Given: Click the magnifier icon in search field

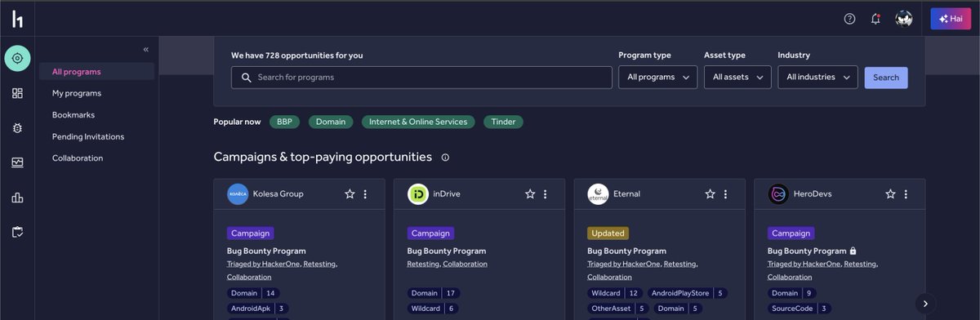Looking at the screenshot, I should 246,78.
